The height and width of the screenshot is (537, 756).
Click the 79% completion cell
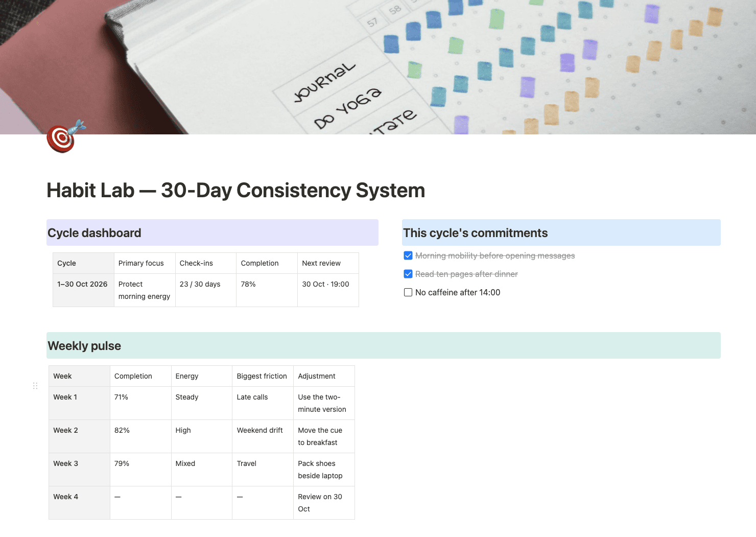(140, 470)
